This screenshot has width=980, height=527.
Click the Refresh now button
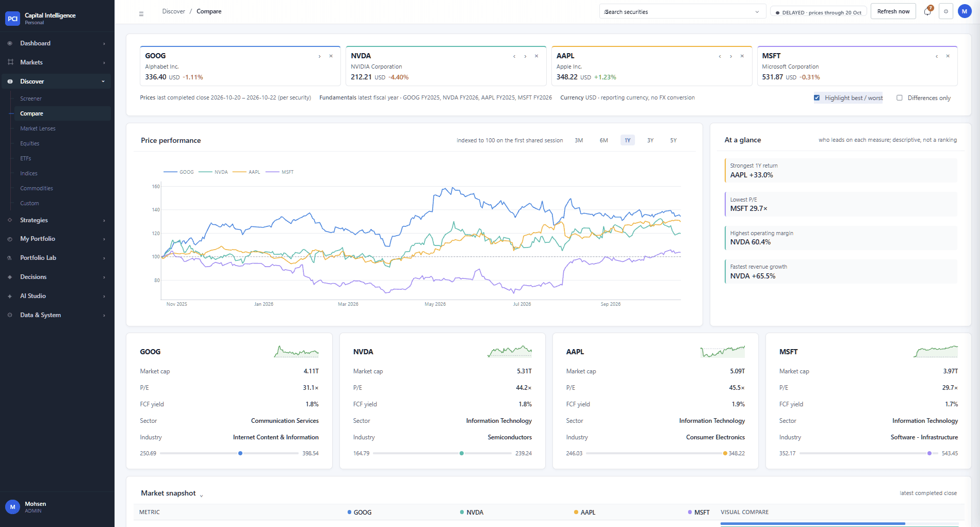click(893, 11)
